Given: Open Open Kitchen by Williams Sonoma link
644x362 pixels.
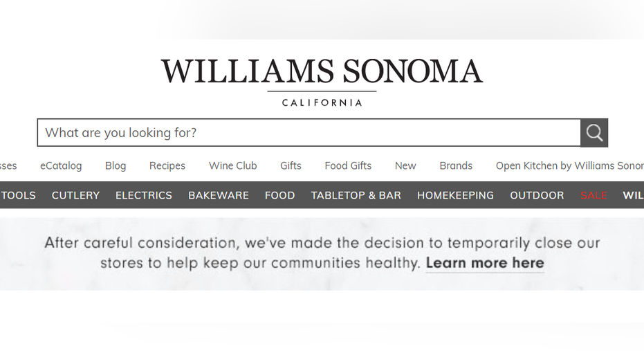Looking at the screenshot, I should tap(570, 165).
